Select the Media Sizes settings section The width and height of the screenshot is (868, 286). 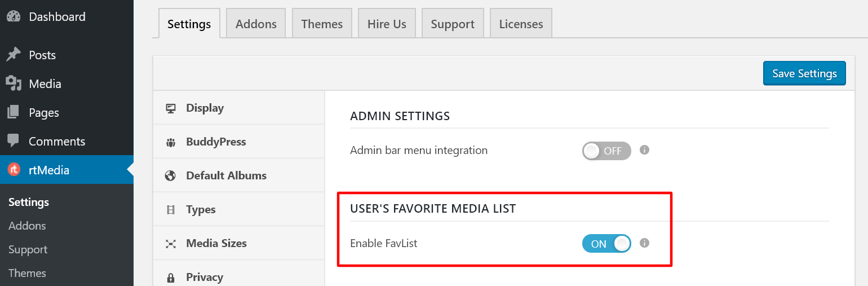click(x=239, y=243)
